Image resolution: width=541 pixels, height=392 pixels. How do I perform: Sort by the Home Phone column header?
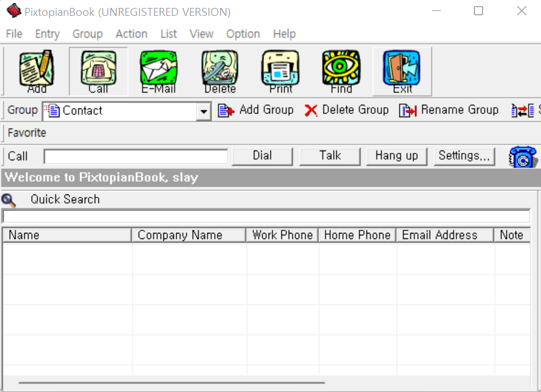[357, 235]
